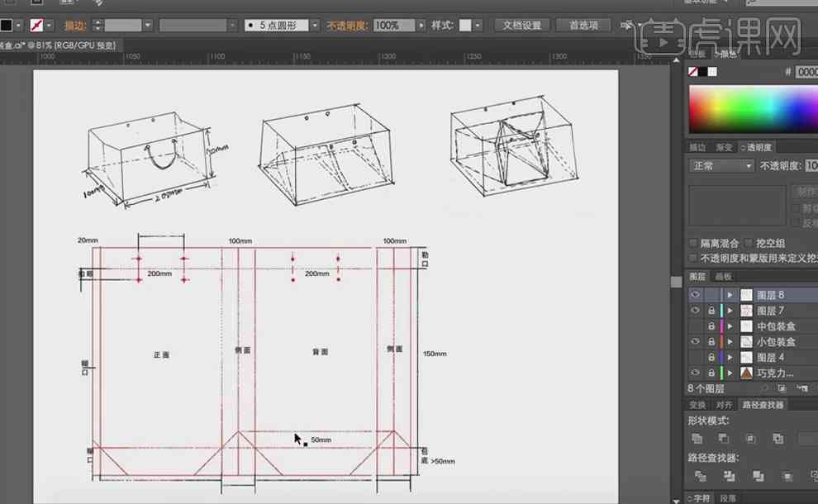Hide the 小包装盒 layer eye icon

pyautogui.click(x=696, y=342)
